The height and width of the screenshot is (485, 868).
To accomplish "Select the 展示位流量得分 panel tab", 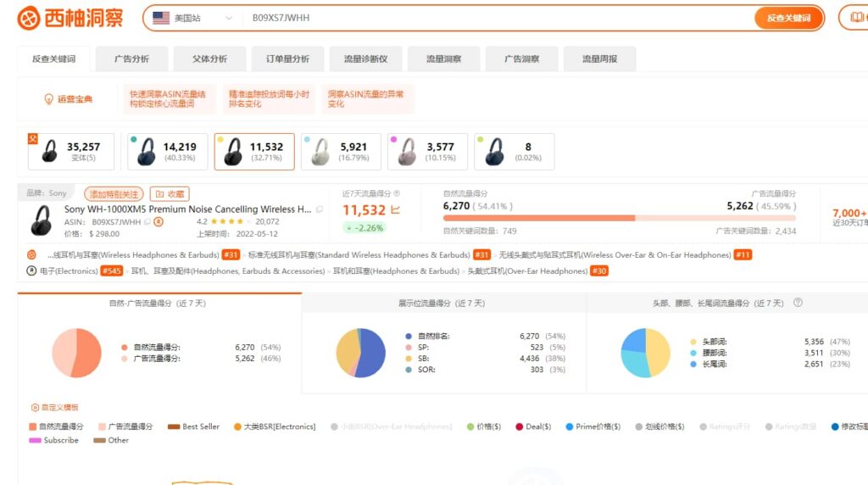I will point(444,304).
